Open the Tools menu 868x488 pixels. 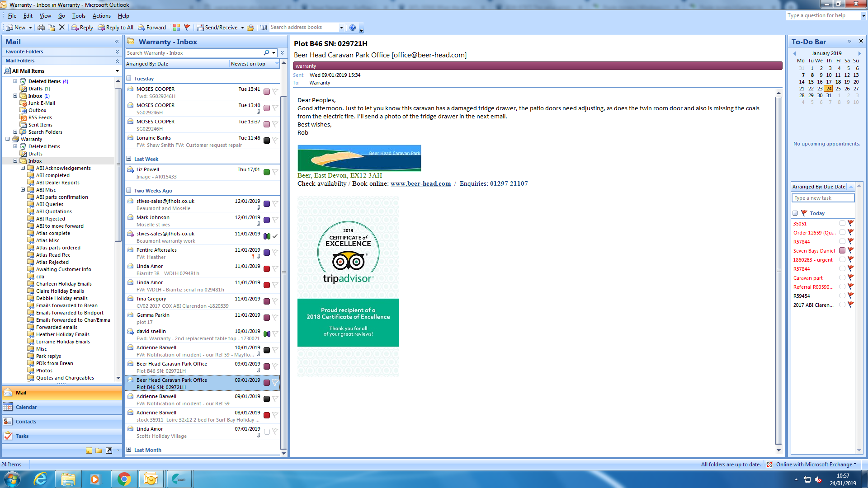pyautogui.click(x=79, y=16)
